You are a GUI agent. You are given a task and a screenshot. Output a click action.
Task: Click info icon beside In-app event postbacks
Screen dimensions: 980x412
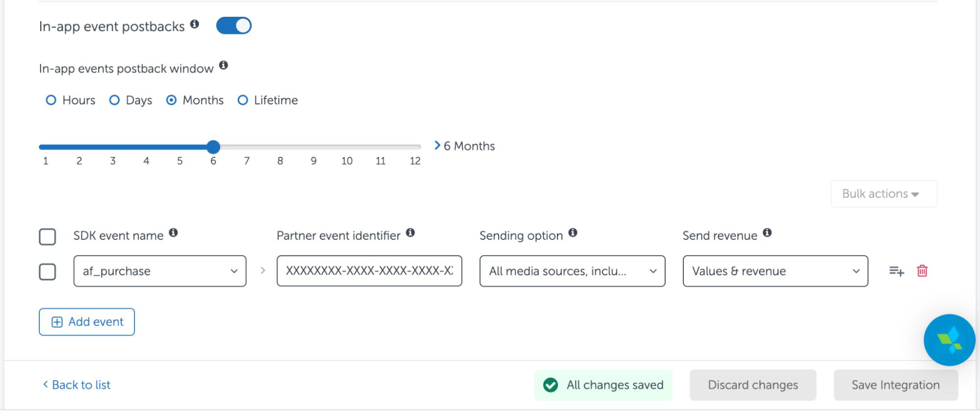[x=195, y=24]
